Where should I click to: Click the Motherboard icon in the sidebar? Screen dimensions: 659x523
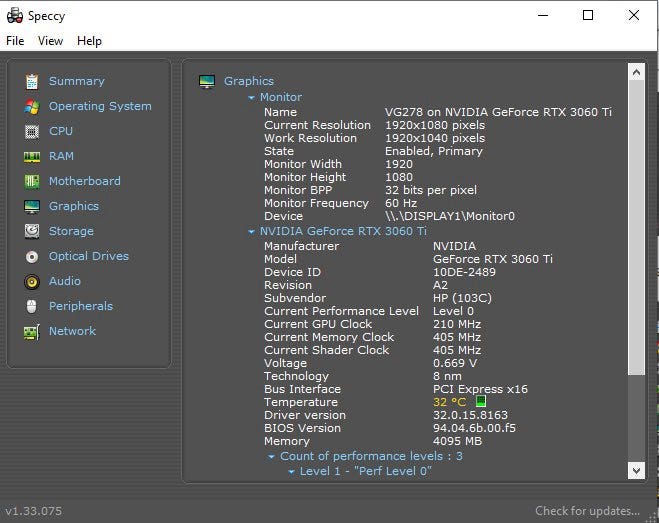point(32,181)
